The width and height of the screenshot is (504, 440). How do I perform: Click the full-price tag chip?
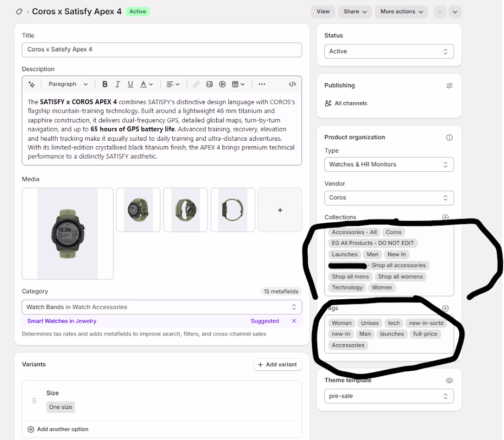pos(425,334)
